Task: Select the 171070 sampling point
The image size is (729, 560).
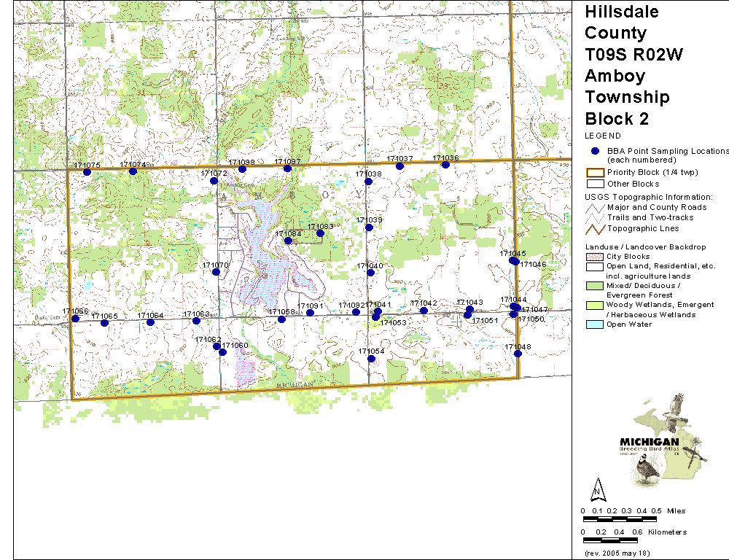Action: pyautogui.click(x=216, y=272)
